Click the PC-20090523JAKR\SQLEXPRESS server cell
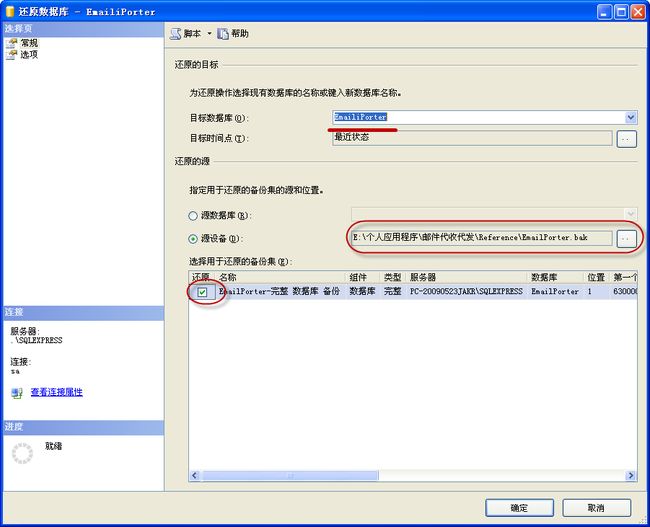This screenshot has width=650, height=527. click(466, 291)
